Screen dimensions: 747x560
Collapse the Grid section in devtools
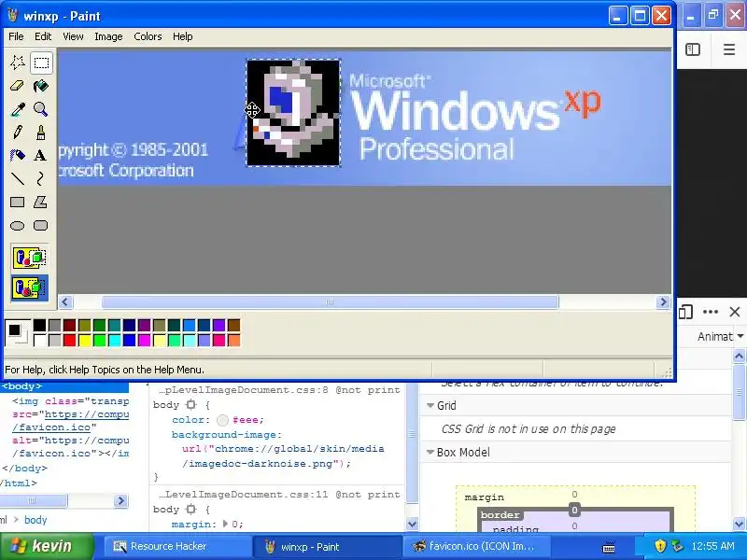pos(430,406)
